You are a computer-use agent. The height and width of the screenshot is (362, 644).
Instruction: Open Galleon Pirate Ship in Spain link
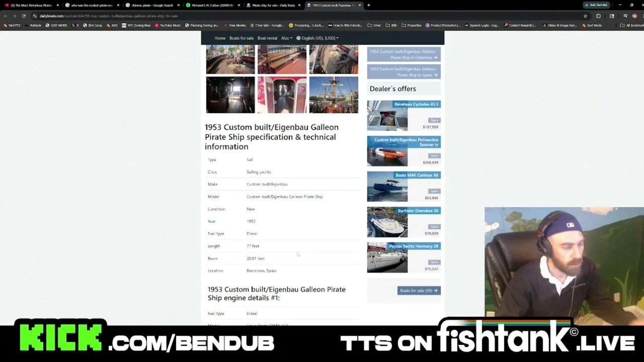404,72
